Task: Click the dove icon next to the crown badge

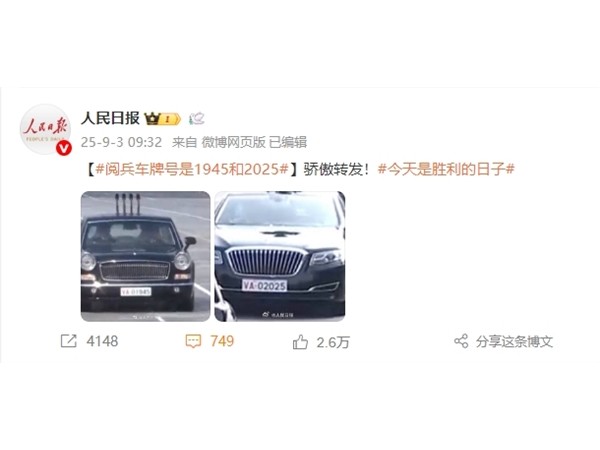Action: [197, 119]
